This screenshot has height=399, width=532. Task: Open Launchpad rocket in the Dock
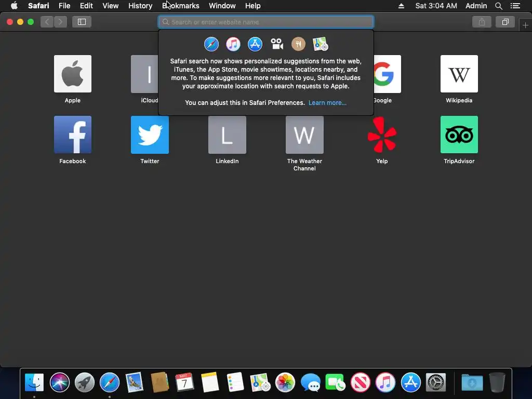(x=85, y=382)
